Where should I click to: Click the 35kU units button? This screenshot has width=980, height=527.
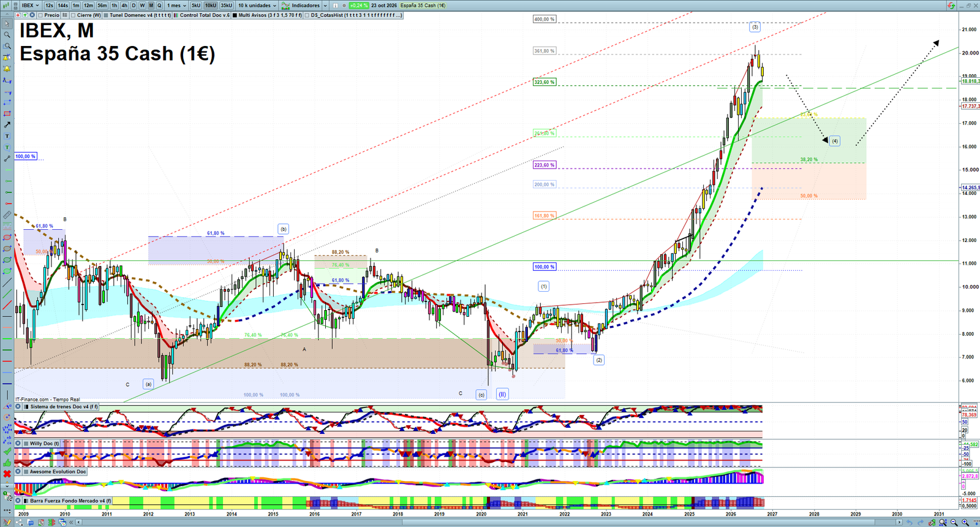(x=227, y=6)
